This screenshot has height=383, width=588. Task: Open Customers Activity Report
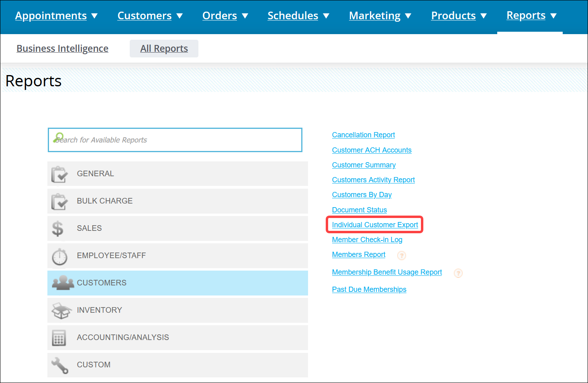click(x=374, y=180)
